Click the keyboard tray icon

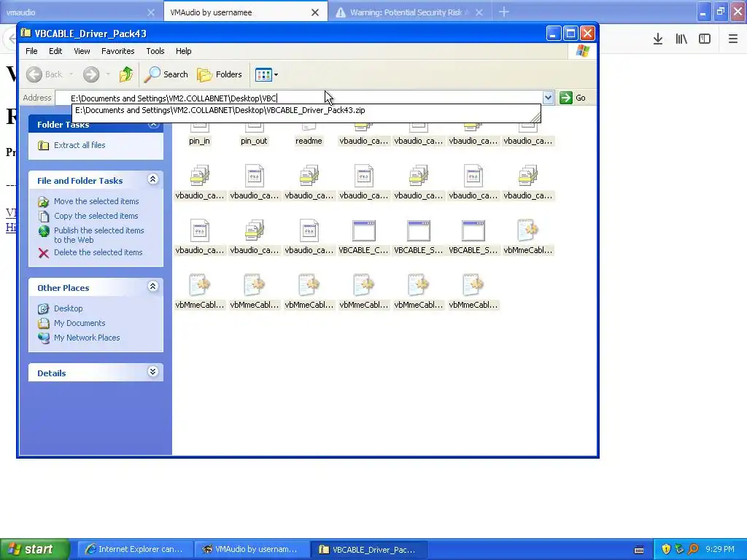tap(639, 550)
